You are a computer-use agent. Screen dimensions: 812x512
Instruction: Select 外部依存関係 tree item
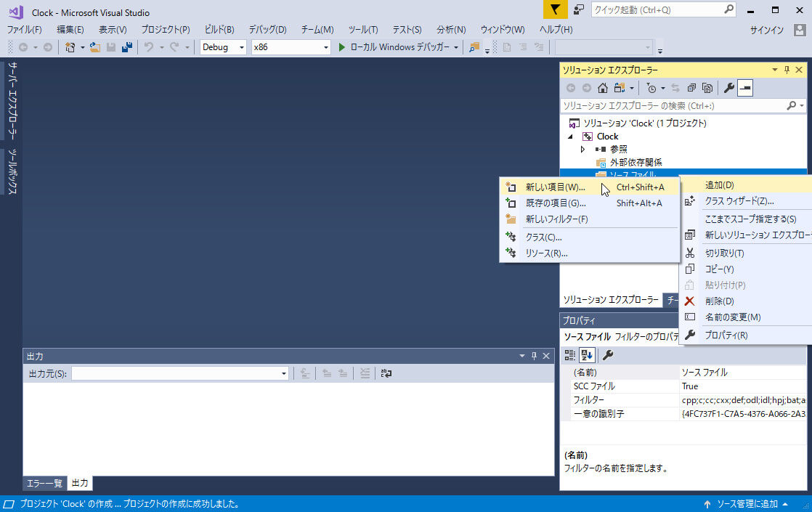click(x=636, y=163)
